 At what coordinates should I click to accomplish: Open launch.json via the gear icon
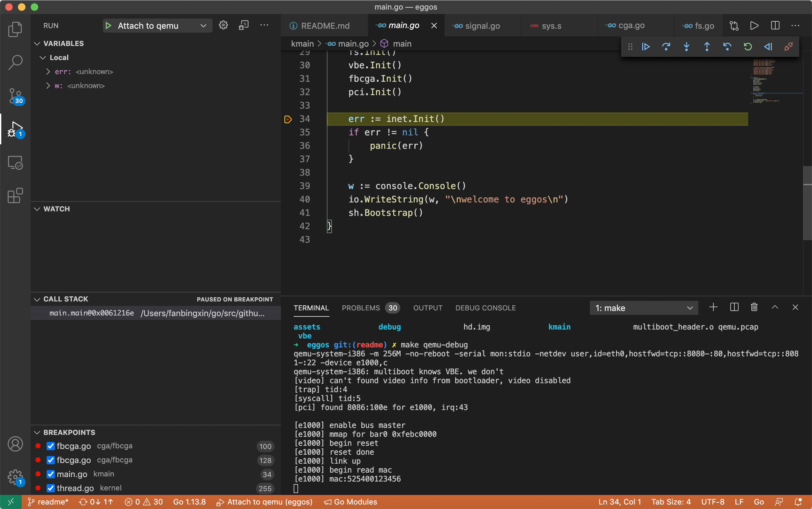click(x=223, y=26)
